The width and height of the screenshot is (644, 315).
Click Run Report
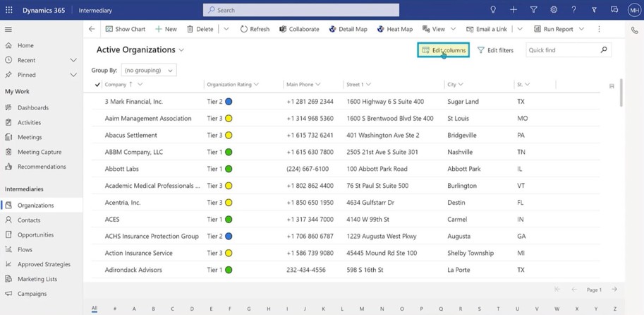(554, 29)
